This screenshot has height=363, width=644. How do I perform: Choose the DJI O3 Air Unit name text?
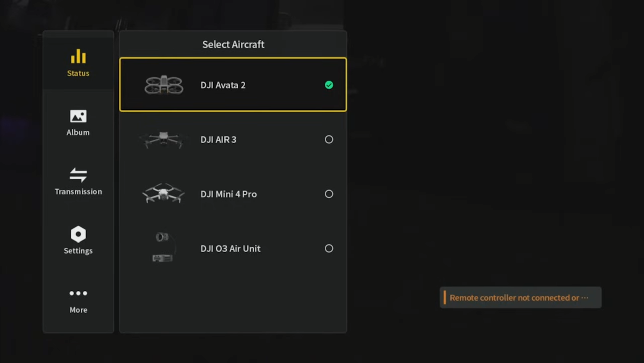230,249
